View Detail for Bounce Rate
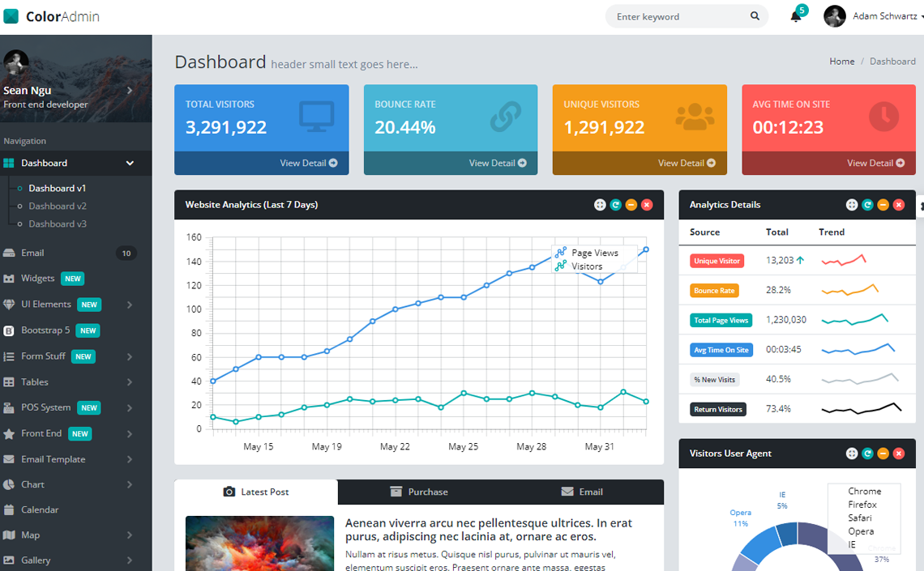This screenshot has width=924, height=571. point(498,163)
